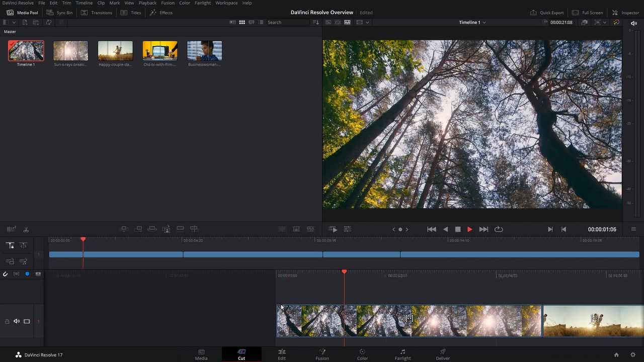
Task: Open the Fairlight menu
Action: (x=203, y=3)
